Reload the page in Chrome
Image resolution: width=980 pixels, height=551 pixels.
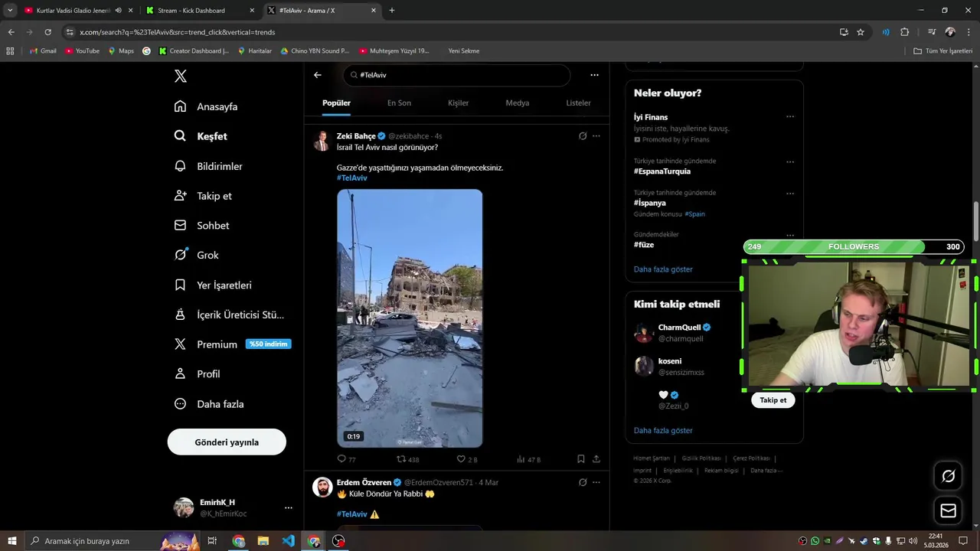47,32
